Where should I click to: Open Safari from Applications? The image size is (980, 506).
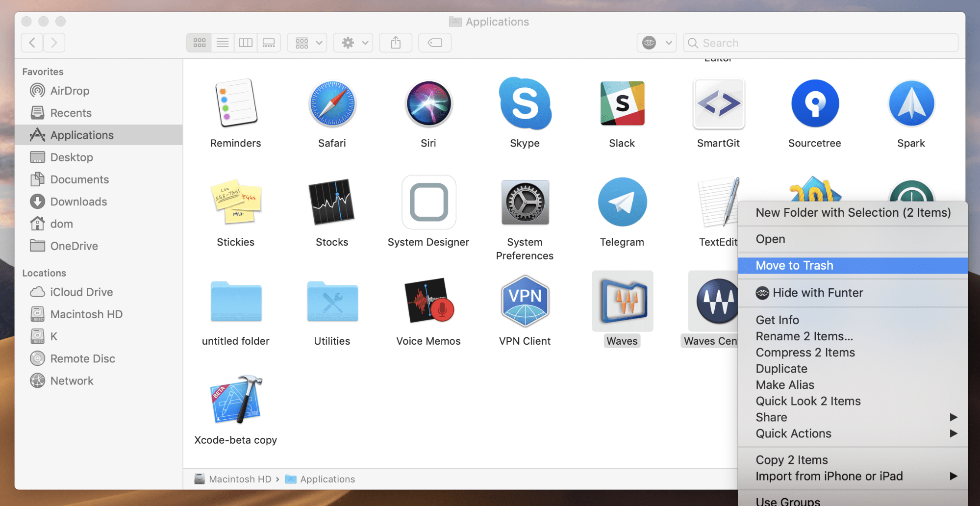tap(332, 104)
